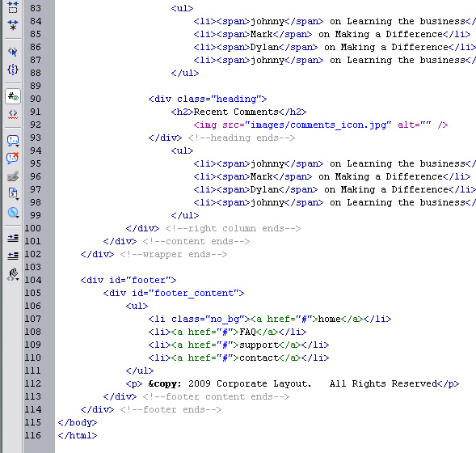476x453 pixels.
Task: Click the opening ul tag on line 94
Action: click(182, 150)
